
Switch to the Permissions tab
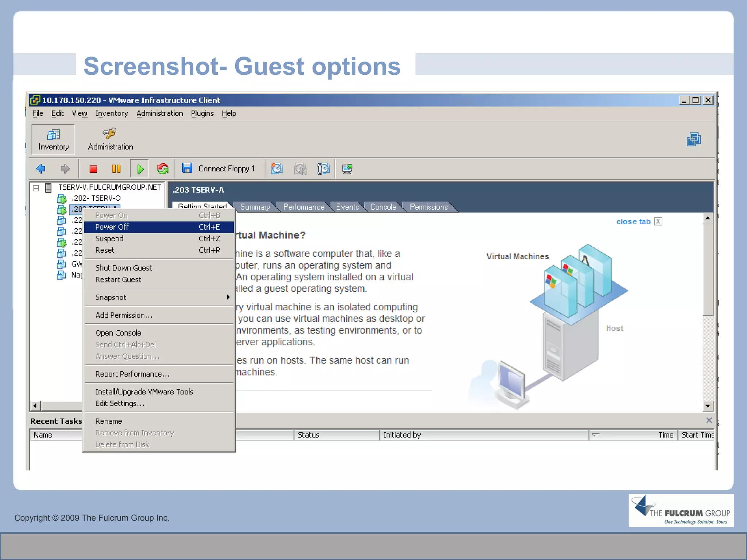tap(429, 207)
